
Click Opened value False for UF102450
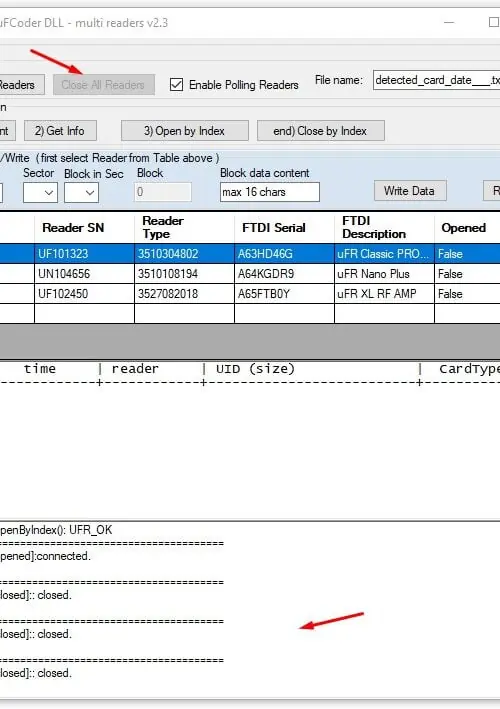[x=467, y=294]
